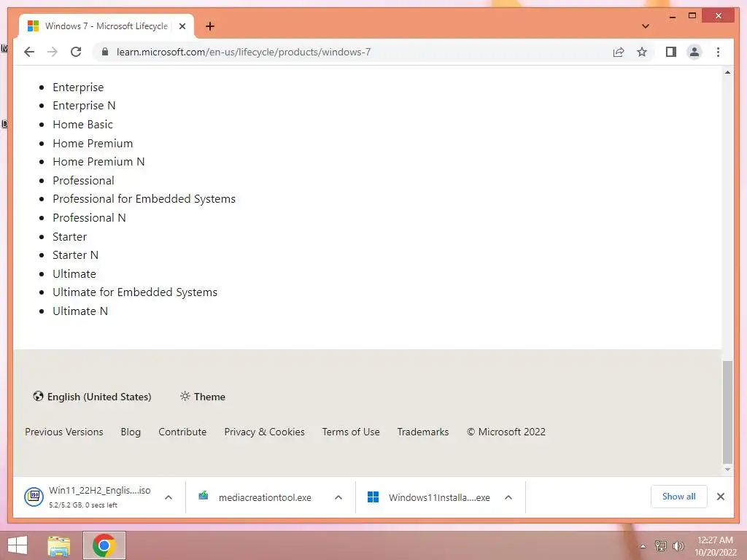Open the Trademarks link
Screen dimensions: 747x560
pos(423,432)
